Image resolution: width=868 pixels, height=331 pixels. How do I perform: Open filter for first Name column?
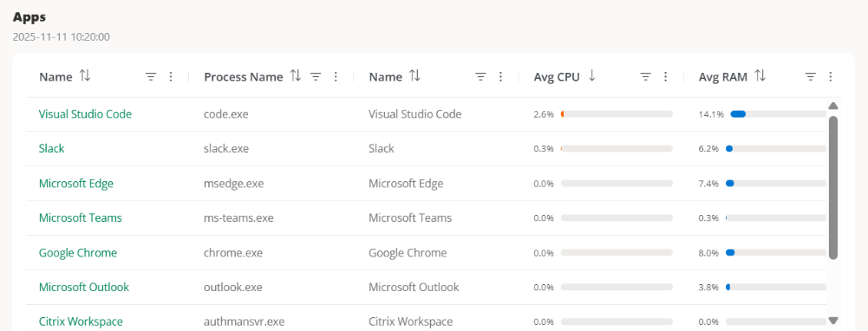pyautogui.click(x=151, y=77)
